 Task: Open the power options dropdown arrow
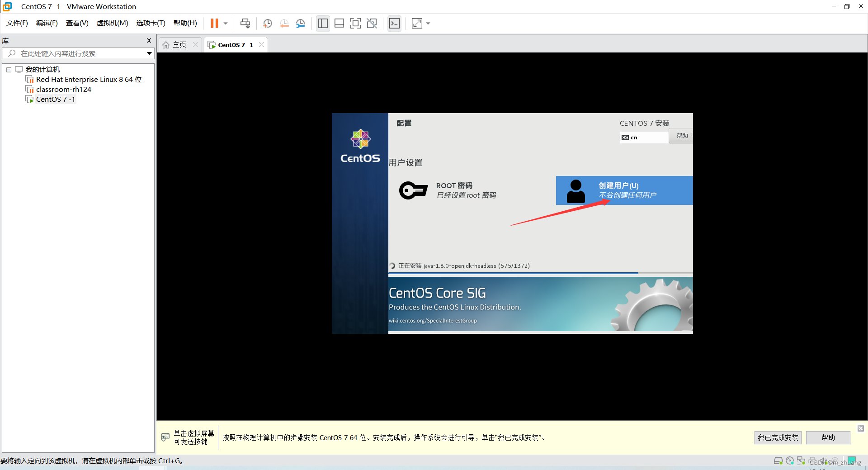(x=226, y=24)
